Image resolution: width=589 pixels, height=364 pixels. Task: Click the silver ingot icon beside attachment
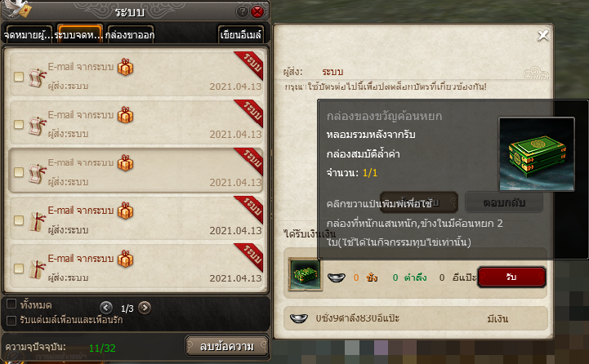[337, 277]
